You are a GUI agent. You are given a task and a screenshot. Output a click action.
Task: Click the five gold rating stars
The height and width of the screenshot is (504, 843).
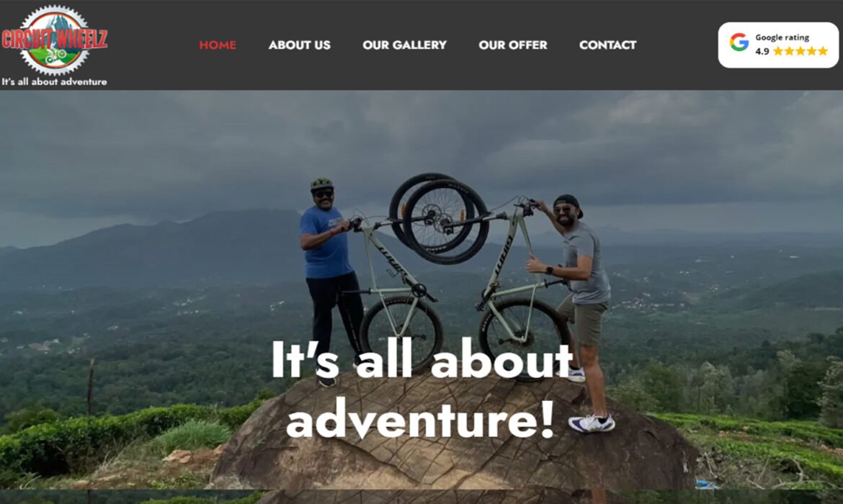click(800, 52)
